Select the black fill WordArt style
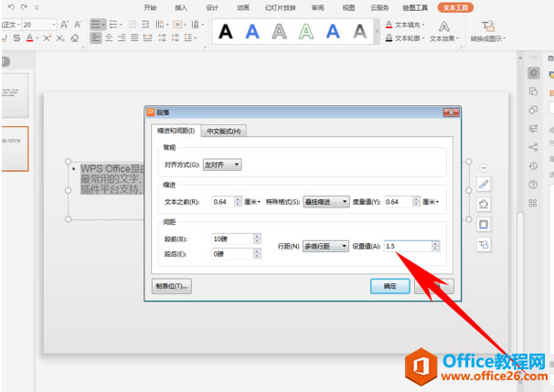The width and height of the screenshot is (554, 392). (226, 31)
